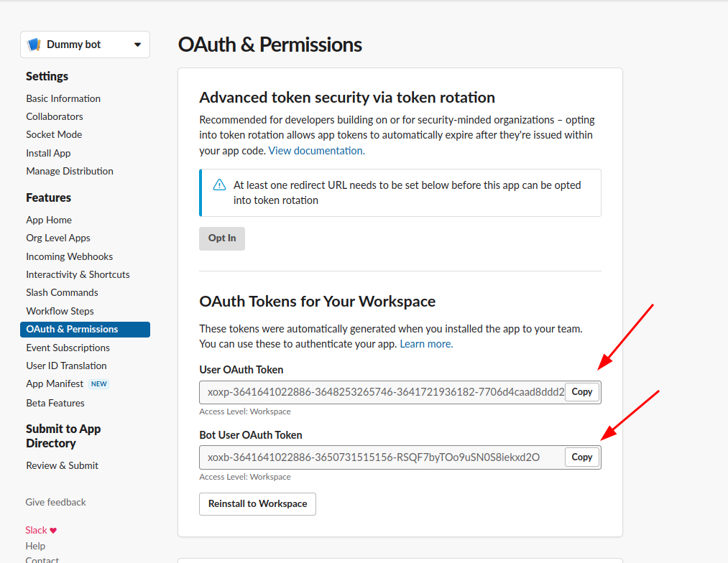Click the Bot User OAuth Token field
The image size is (728, 563).
[382, 457]
